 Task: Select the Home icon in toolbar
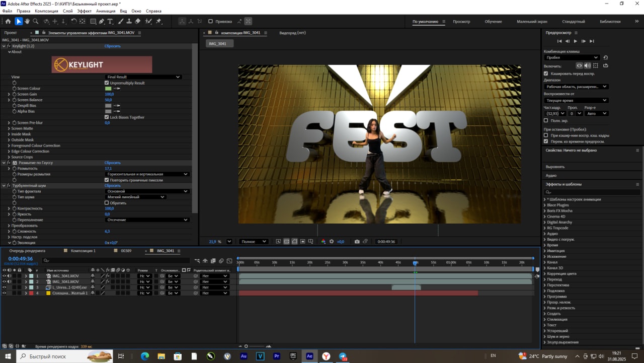[x=8, y=21]
